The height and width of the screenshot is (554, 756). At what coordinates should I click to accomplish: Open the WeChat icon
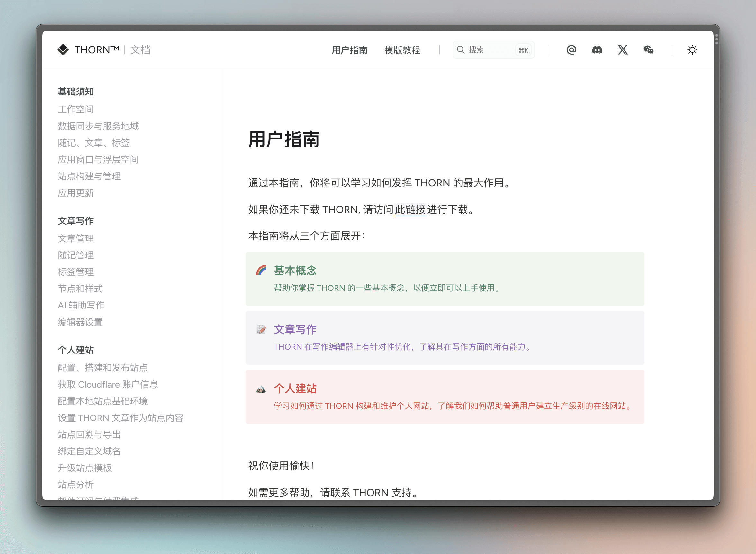pos(648,50)
